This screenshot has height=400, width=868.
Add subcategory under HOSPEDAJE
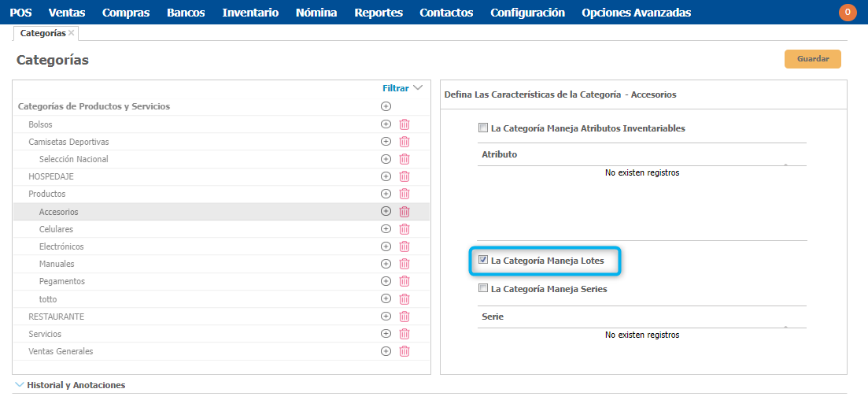tap(386, 176)
